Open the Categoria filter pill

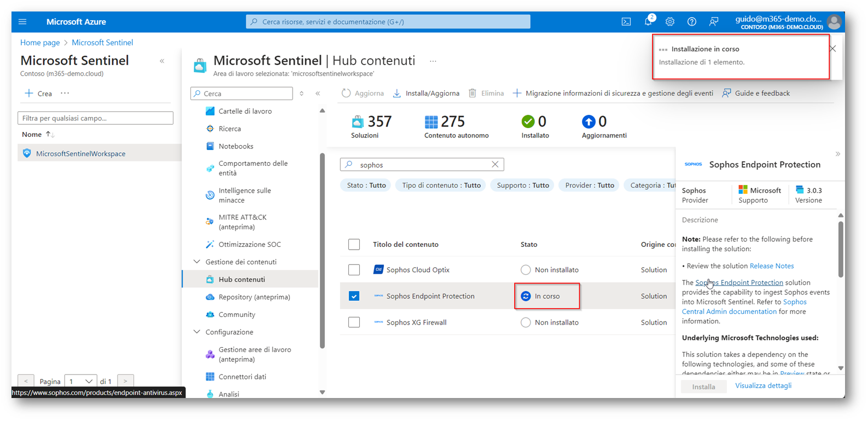click(x=650, y=185)
